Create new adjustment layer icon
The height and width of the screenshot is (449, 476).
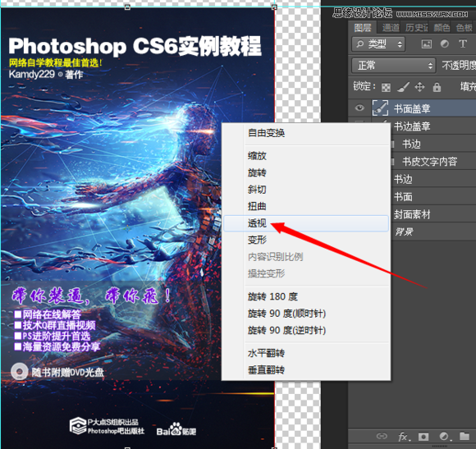445,437
